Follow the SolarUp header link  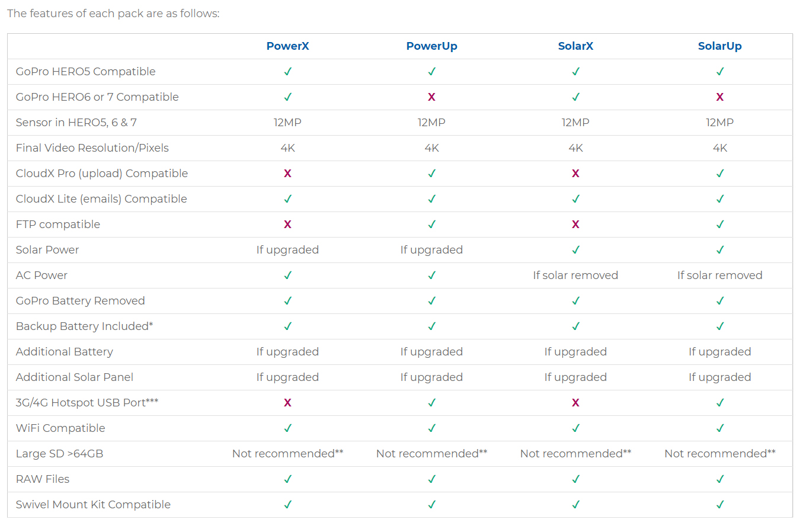coord(719,46)
